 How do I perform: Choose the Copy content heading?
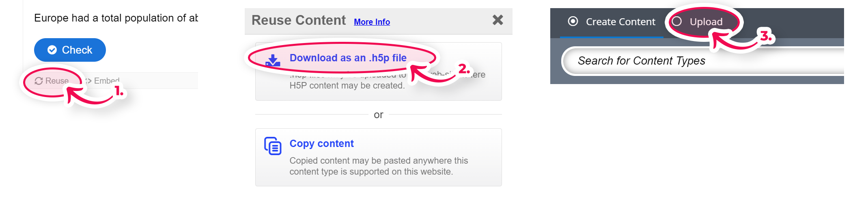pos(321,143)
